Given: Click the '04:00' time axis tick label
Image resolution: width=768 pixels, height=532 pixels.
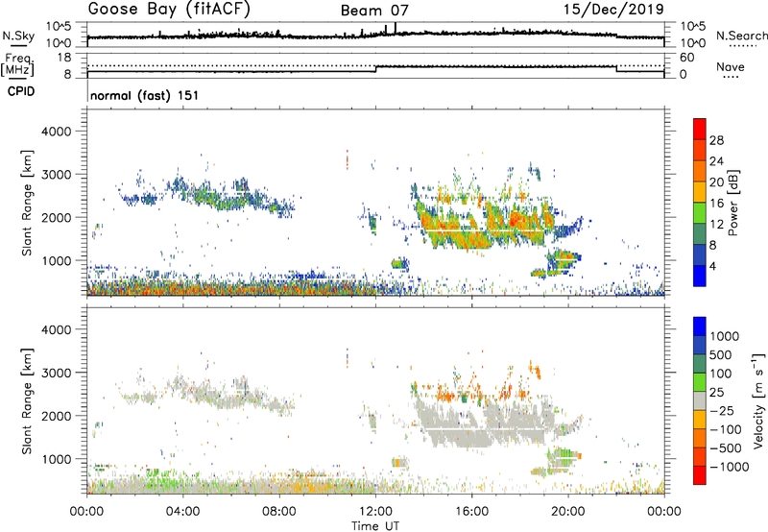Looking at the screenshot, I should tap(183, 512).
